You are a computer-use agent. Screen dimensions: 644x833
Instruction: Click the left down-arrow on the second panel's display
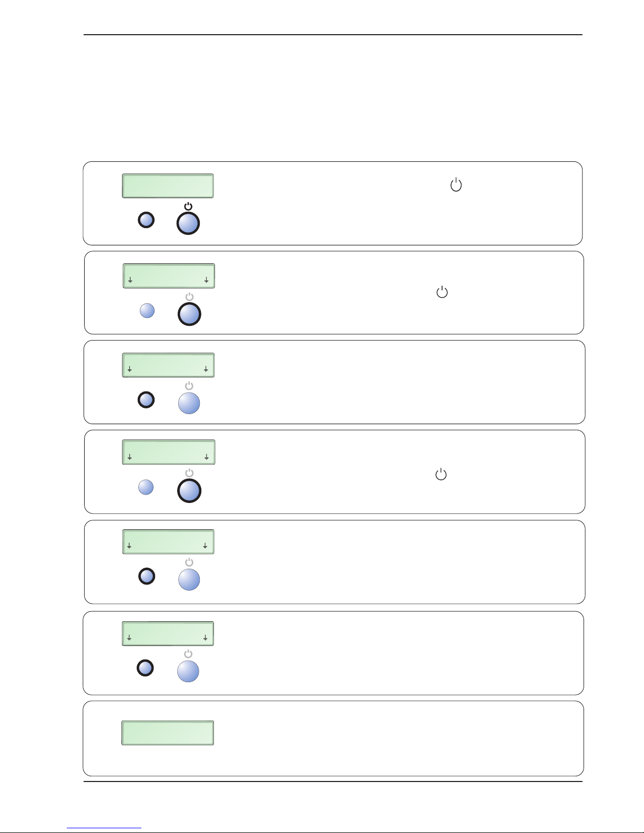pos(130,280)
